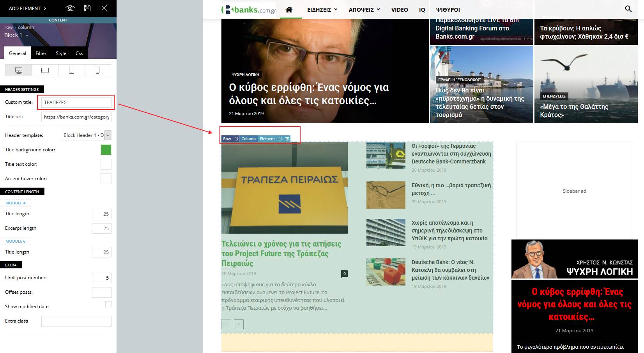Click the banks.com.gr logo
The image size is (644, 353).
(249, 10)
